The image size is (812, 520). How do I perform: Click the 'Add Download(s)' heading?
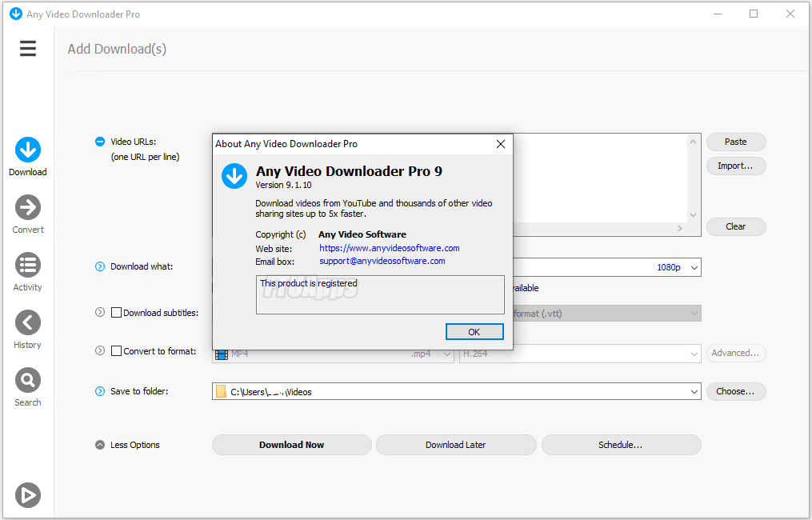(117, 50)
